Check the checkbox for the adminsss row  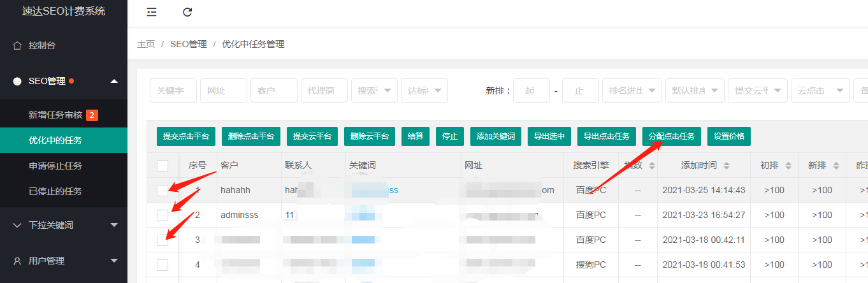coord(163,215)
